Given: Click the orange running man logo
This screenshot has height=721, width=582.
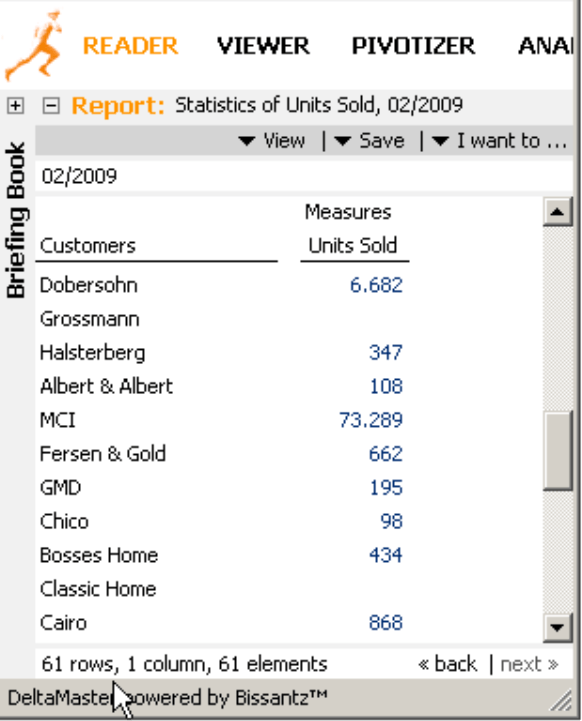Looking at the screenshot, I should pyautogui.click(x=33, y=45).
